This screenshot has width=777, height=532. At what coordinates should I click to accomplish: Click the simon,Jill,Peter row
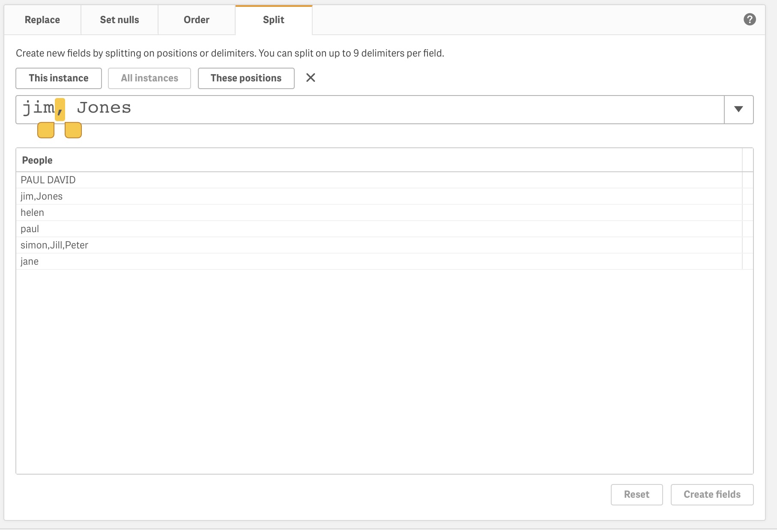pos(54,245)
